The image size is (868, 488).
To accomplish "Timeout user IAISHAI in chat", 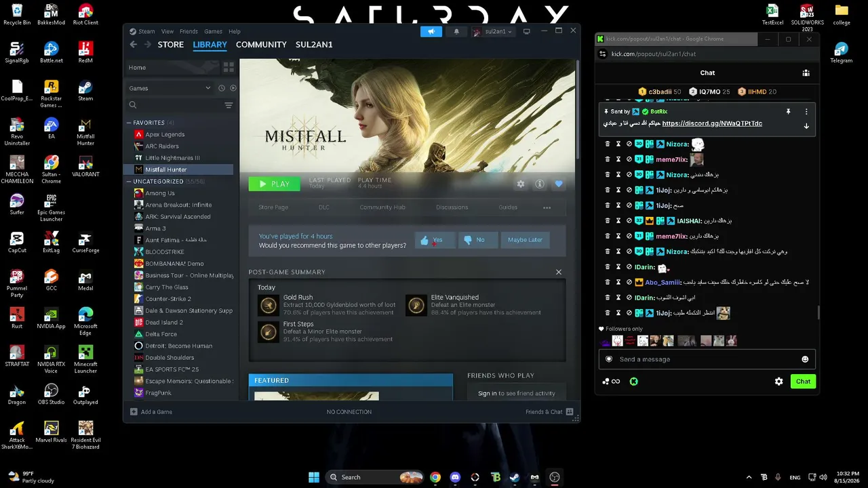I will click(618, 220).
